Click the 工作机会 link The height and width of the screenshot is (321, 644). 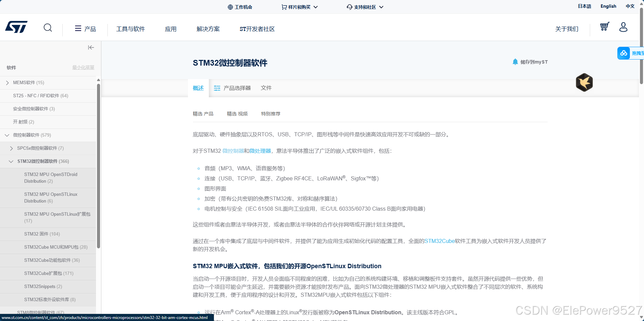coord(244,7)
